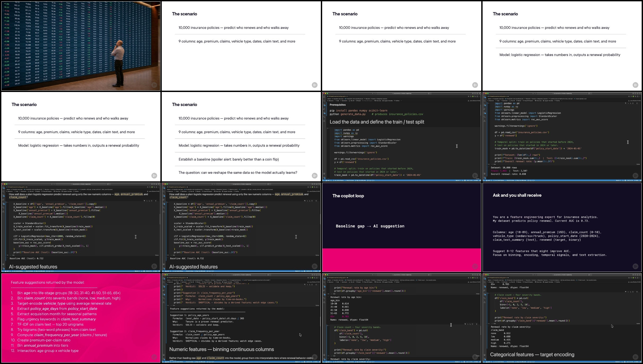
Task: Click the Search icon in the Prerequisites notebook frame
Action: (x=324, y=101)
